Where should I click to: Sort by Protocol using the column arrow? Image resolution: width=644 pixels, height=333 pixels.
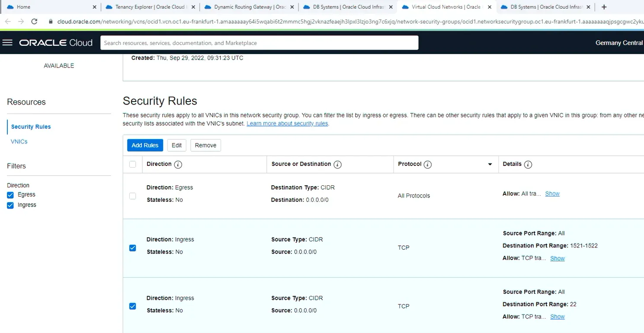pyautogui.click(x=490, y=165)
